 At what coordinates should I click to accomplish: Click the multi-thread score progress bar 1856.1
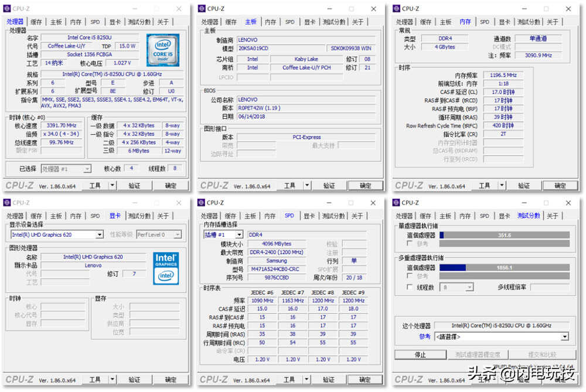pyautogui.click(x=505, y=268)
